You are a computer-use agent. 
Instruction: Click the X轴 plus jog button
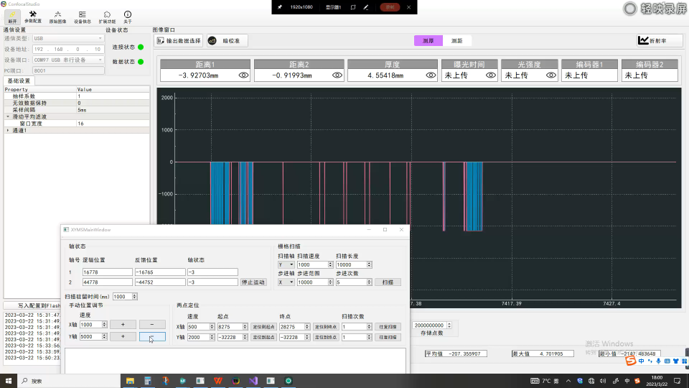(x=123, y=324)
